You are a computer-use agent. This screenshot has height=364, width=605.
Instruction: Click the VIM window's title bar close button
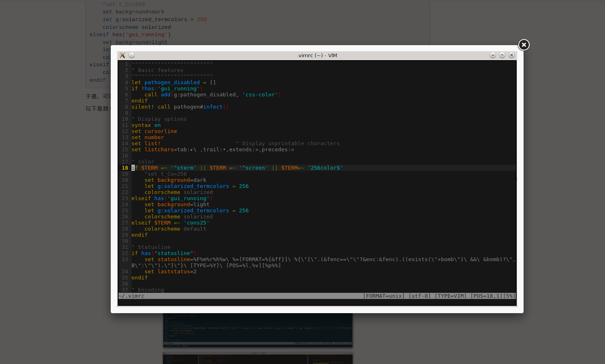coord(511,55)
